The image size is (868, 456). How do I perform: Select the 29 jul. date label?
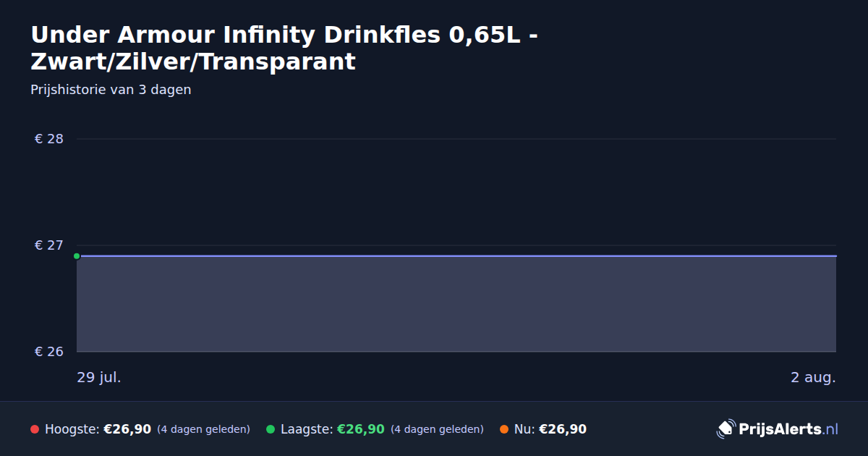pos(99,377)
